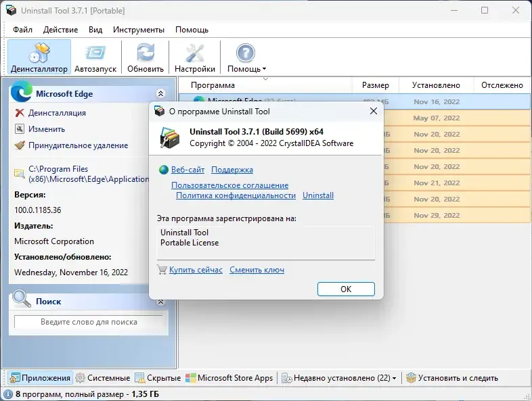Screen dimensions: 532x401
Task: Open the Инструменты menu
Action: pos(139,30)
